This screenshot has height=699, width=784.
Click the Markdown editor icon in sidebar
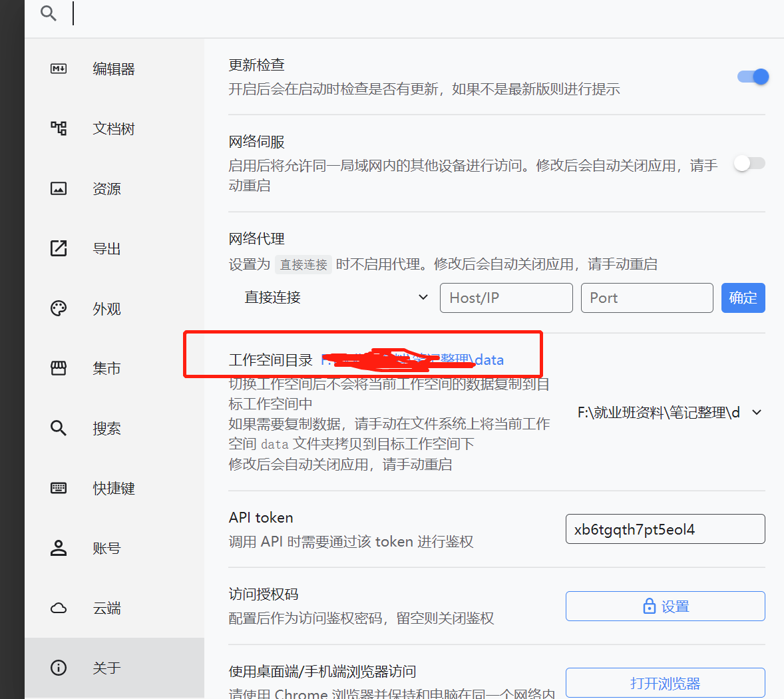[59, 69]
